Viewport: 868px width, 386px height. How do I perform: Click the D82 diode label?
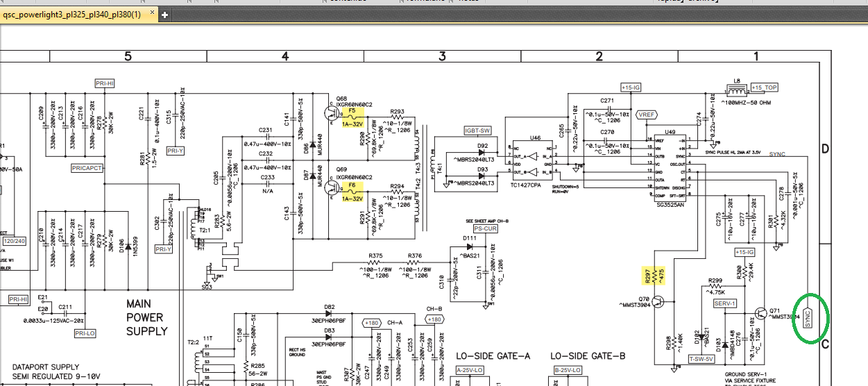pyautogui.click(x=330, y=307)
